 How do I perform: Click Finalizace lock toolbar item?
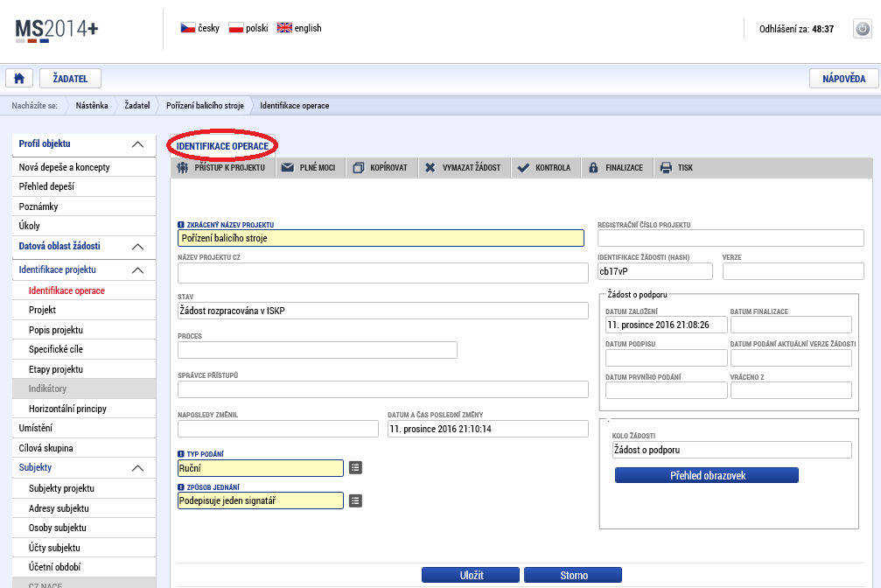pyautogui.click(x=617, y=167)
